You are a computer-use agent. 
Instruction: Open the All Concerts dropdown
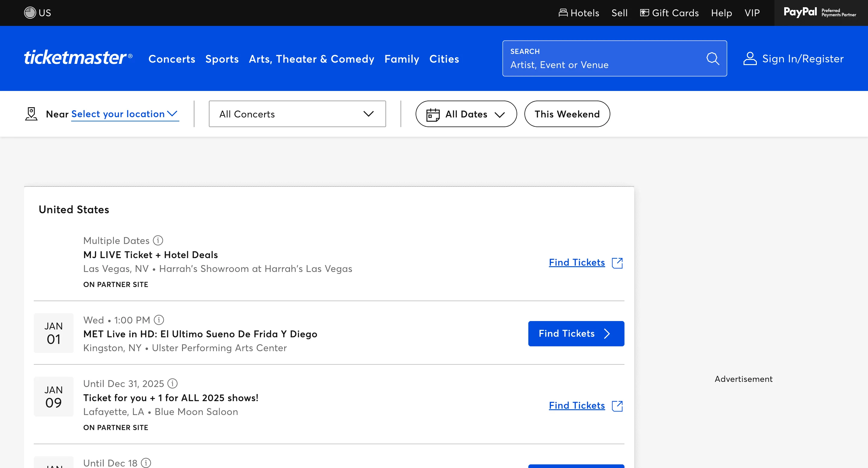coord(297,114)
